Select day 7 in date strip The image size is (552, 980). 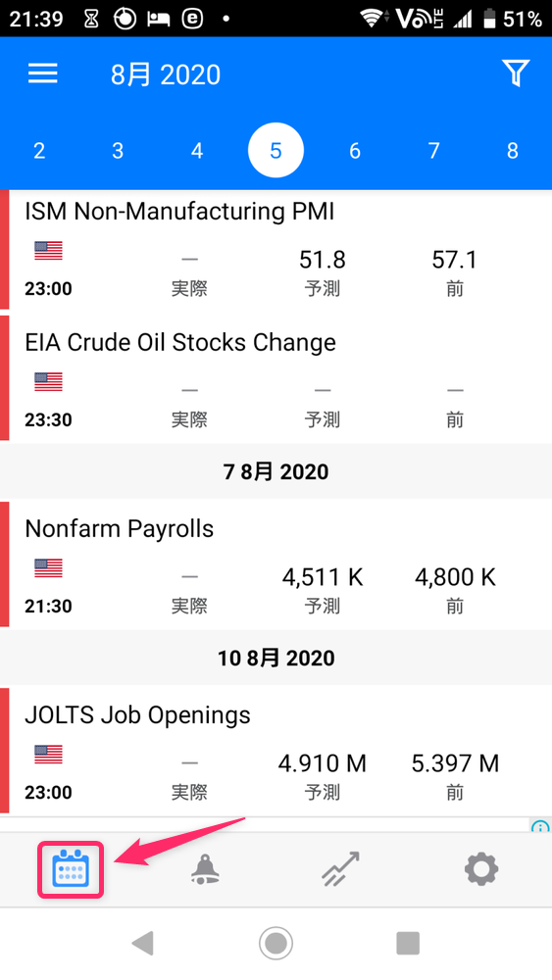point(433,151)
